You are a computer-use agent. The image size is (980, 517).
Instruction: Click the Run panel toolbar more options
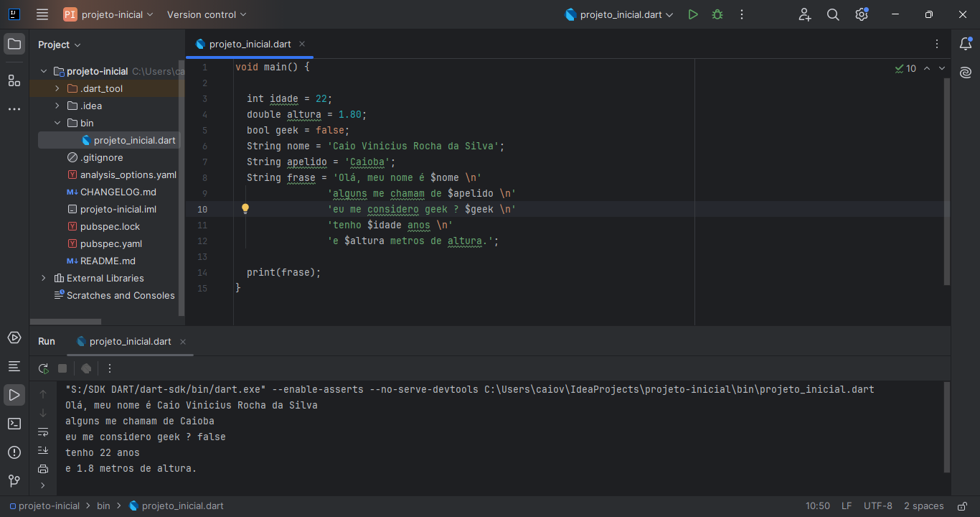tap(110, 368)
